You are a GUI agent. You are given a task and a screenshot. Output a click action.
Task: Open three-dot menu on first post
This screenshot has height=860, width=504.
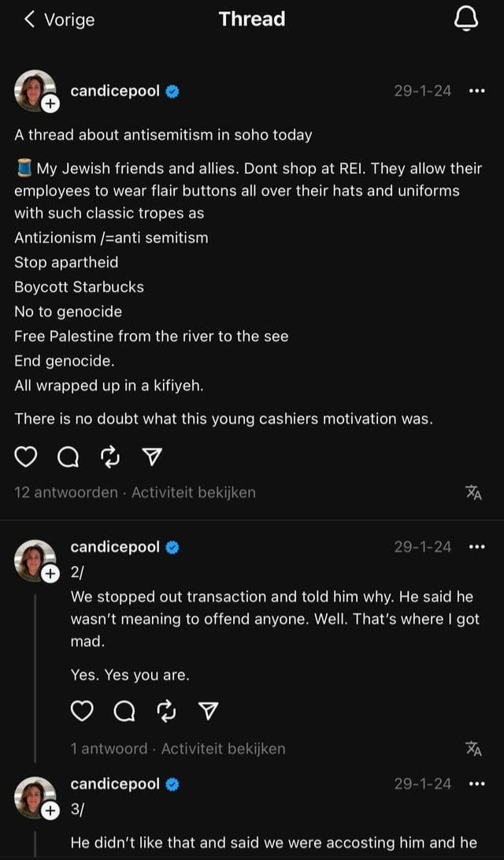[477, 91]
